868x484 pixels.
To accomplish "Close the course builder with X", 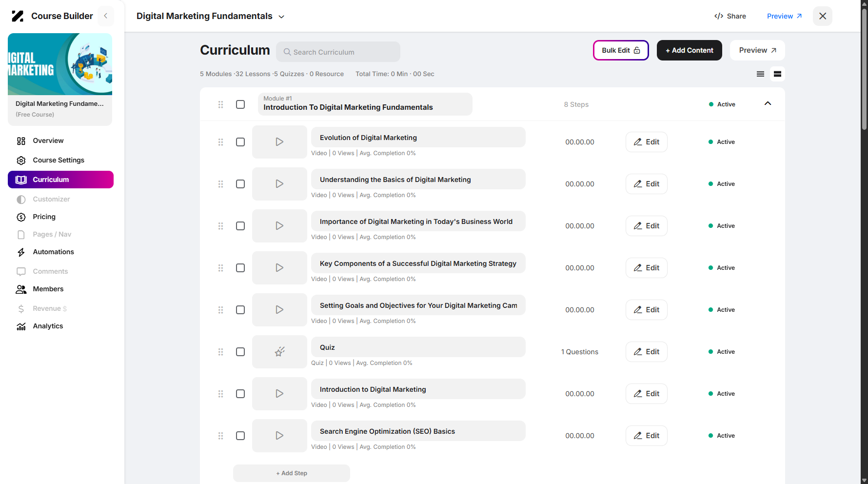I will (823, 16).
